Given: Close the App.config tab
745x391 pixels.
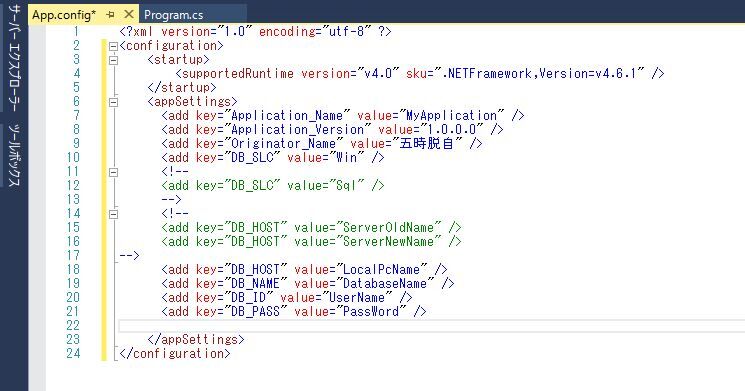Looking at the screenshot, I should click(129, 14).
